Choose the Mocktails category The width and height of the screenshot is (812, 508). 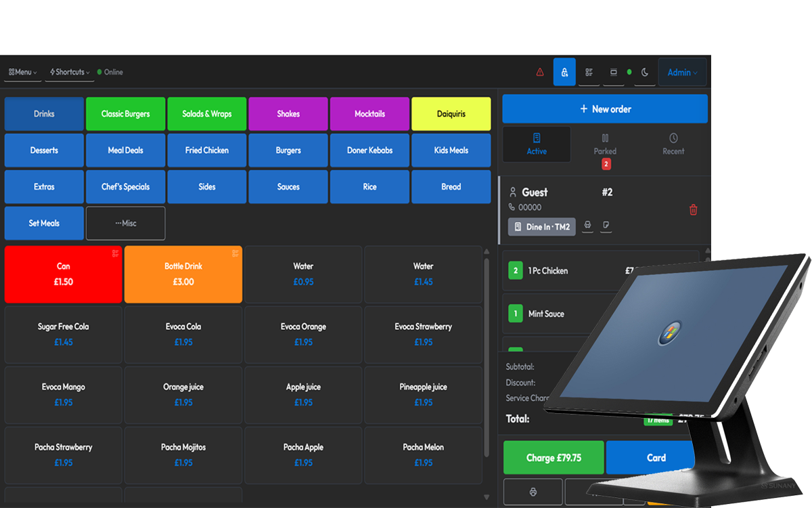point(369,114)
